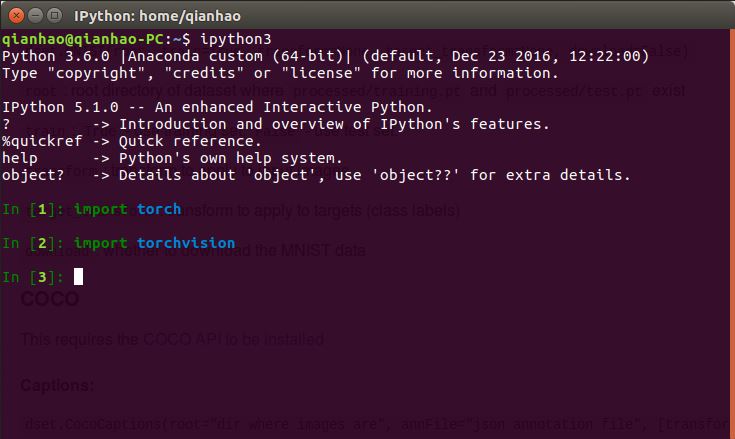Screen dimensions: 735x439
Task: Click the 'In [2]' prompt label
Action: coord(31,243)
